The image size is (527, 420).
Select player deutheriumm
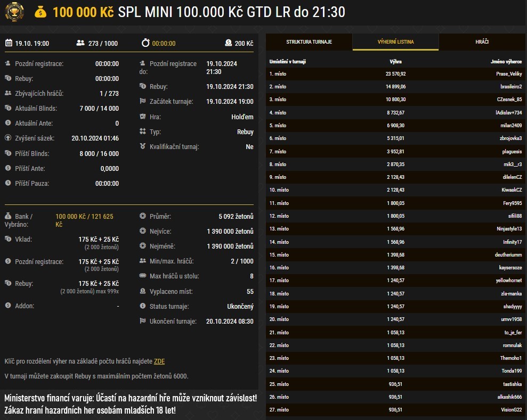pyautogui.click(x=508, y=254)
